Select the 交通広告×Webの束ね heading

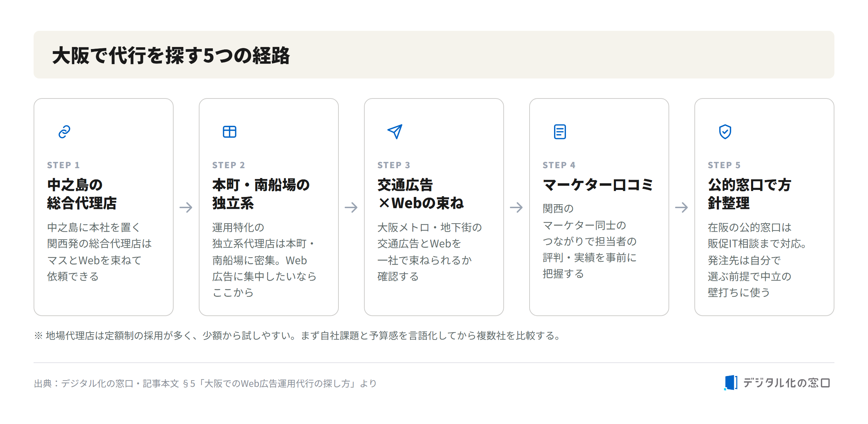point(421,194)
